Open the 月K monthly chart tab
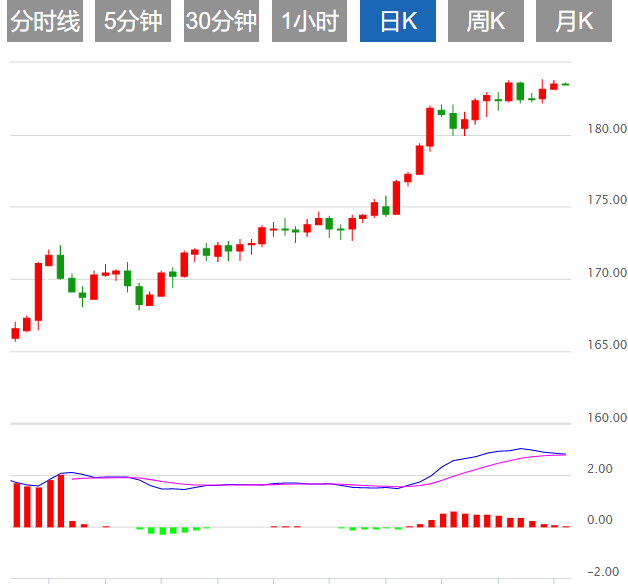Viewport: 628px width, 584px height. [x=574, y=21]
